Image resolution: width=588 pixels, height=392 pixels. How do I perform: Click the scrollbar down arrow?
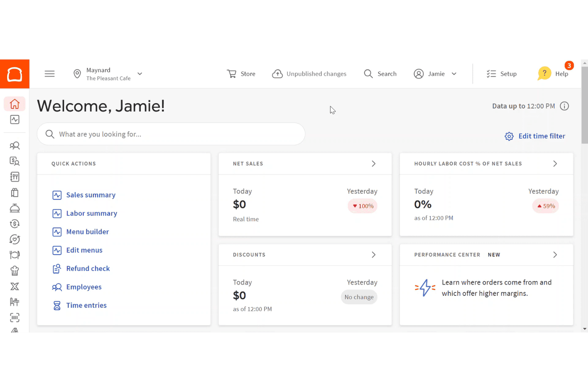584,329
